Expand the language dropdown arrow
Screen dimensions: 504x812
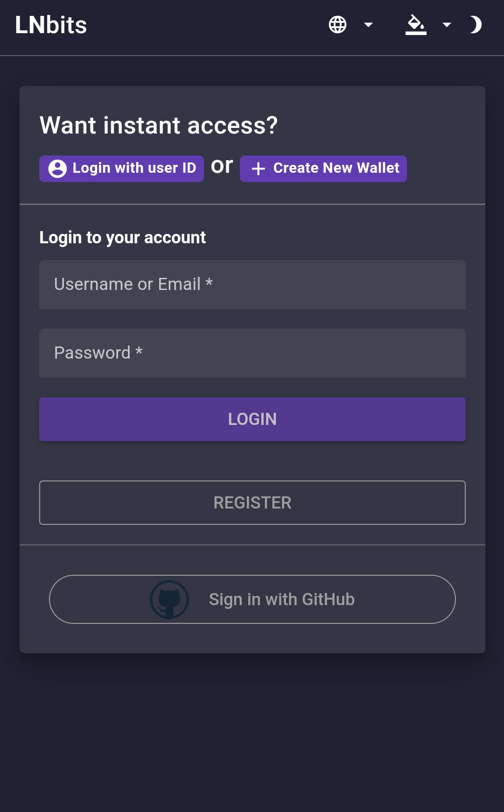pyautogui.click(x=368, y=25)
